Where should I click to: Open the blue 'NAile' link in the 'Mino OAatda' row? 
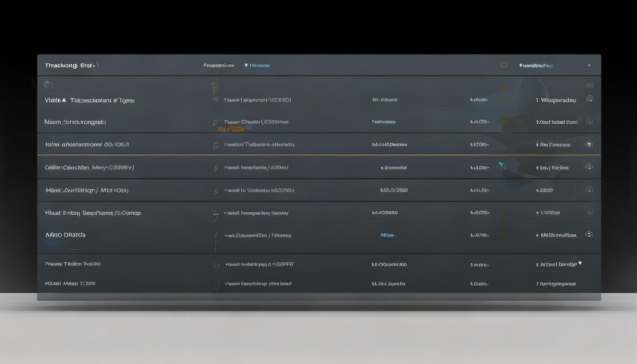(x=388, y=235)
